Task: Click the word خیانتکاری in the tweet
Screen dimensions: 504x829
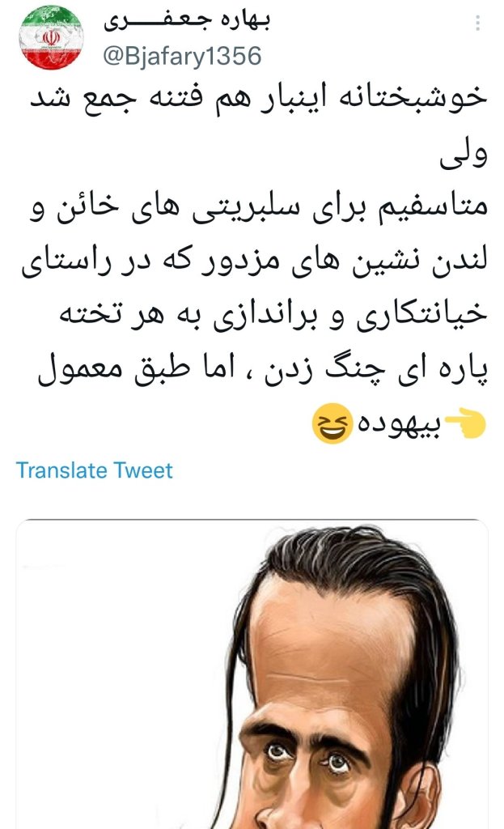Action: click(x=422, y=314)
